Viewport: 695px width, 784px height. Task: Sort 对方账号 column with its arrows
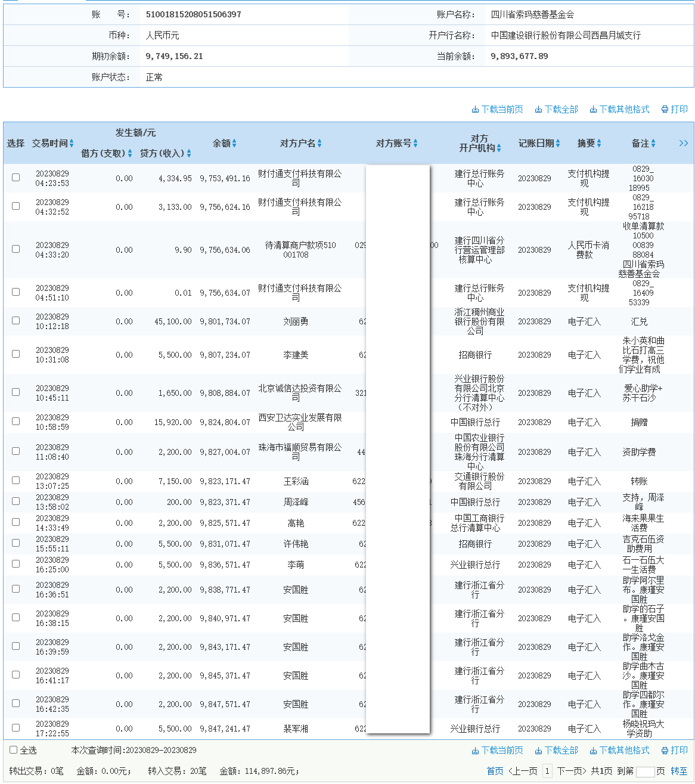[415, 143]
